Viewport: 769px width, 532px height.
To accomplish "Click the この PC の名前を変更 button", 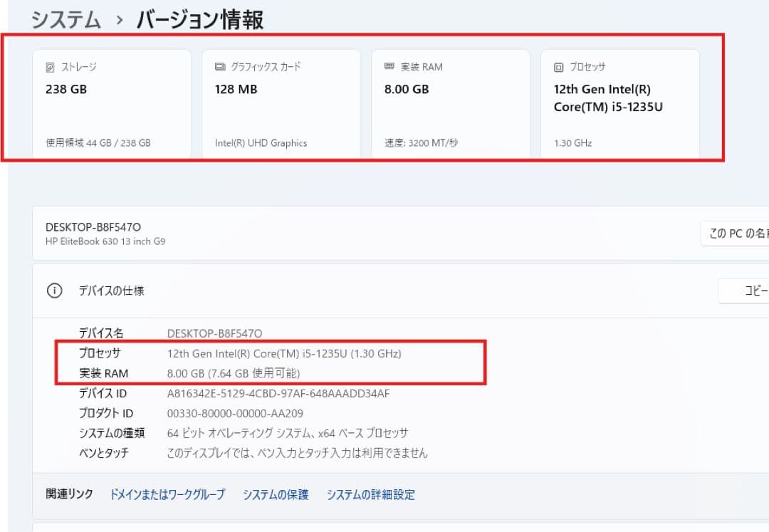I will [741, 233].
